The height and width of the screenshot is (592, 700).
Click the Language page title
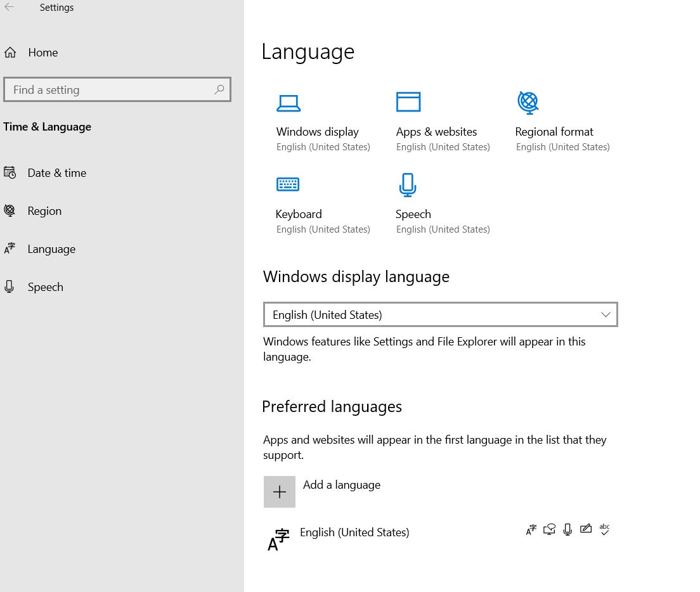tap(308, 52)
